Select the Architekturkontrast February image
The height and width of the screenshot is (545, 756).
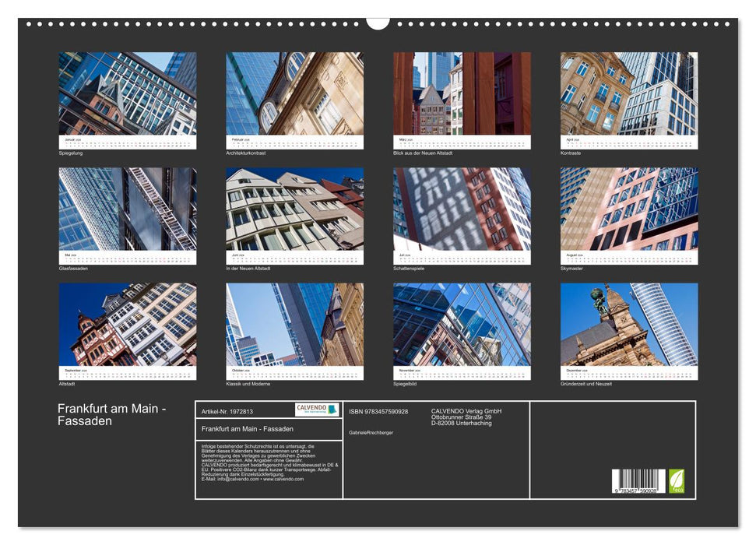point(294,93)
